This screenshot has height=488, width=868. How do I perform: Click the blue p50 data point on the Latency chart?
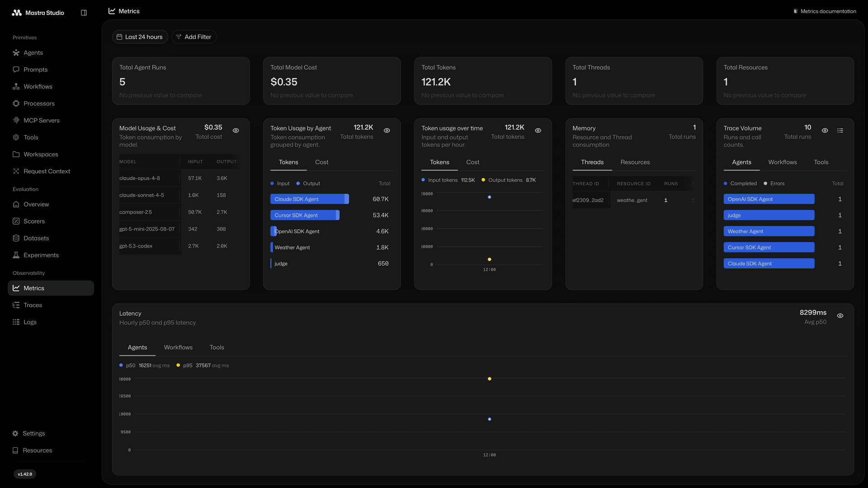tap(490, 419)
